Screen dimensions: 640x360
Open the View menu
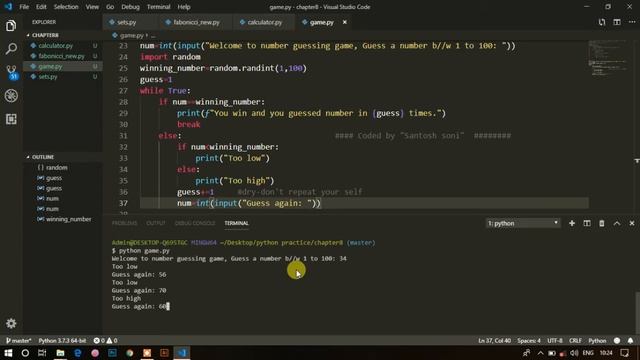click(x=92, y=7)
